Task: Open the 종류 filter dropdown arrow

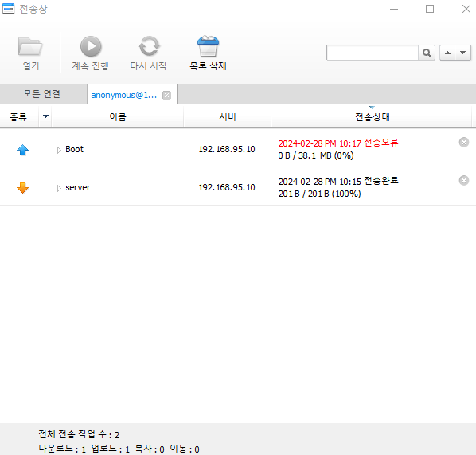Action: point(45,116)
